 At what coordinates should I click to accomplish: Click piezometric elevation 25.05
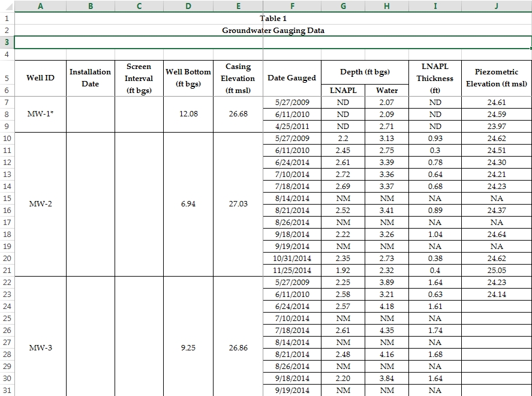tap(497, 271)
